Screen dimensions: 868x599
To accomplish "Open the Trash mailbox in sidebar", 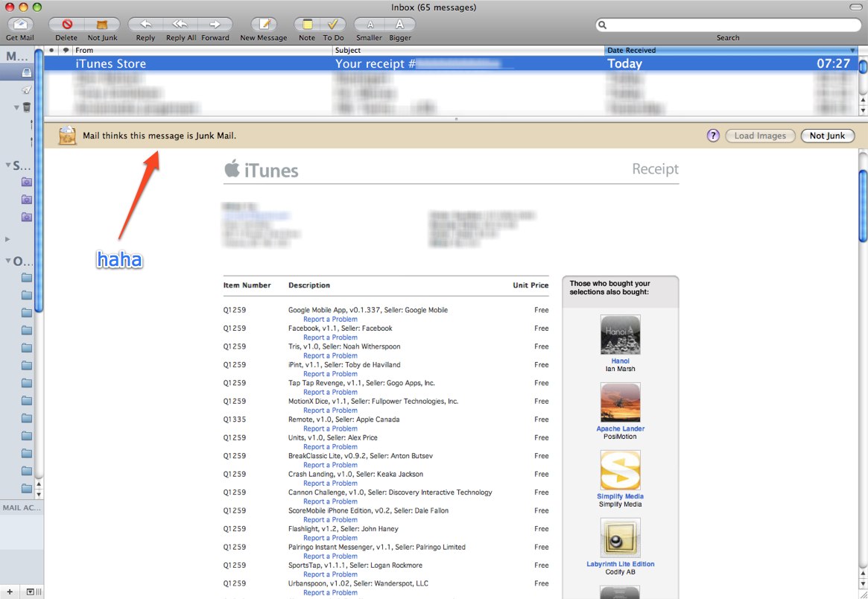I will pos(27,107).
